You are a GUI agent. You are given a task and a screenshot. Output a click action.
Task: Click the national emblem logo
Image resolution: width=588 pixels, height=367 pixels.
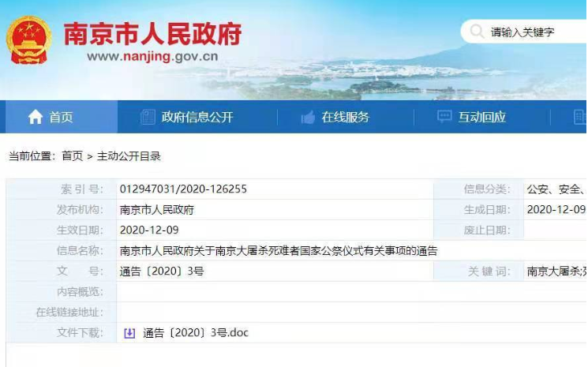click(x=29, y=39)
